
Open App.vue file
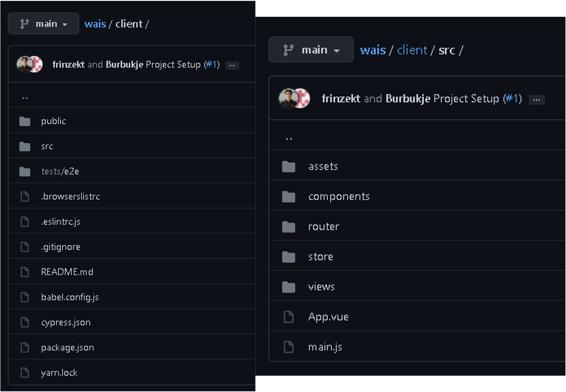click(x=328, y=317)
